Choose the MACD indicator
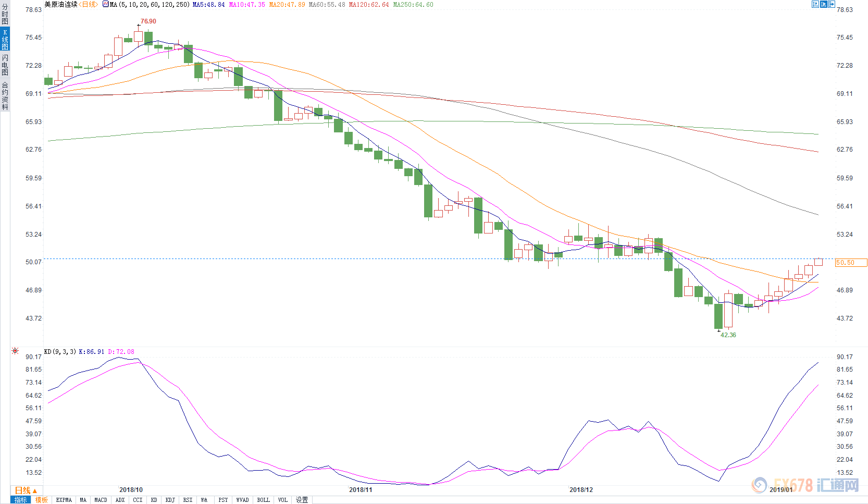Screen dimensions: 868x504 click(x=101, y=500)
